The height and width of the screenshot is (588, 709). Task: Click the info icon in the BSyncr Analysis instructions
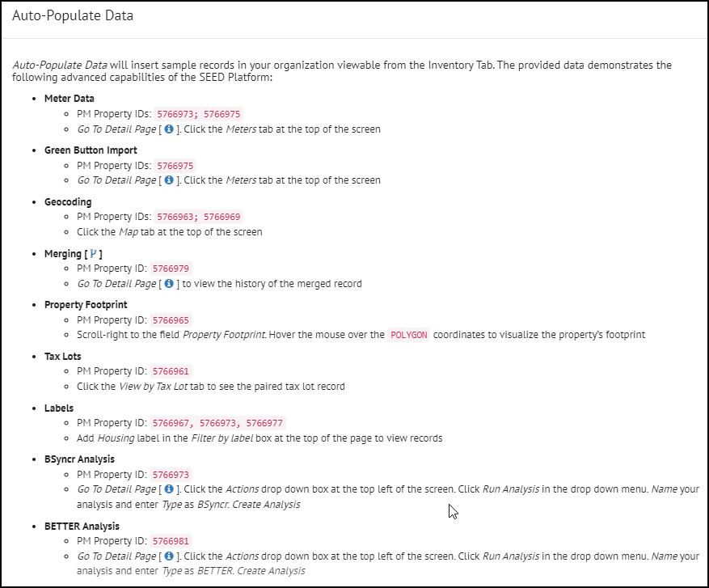(168, 489)
